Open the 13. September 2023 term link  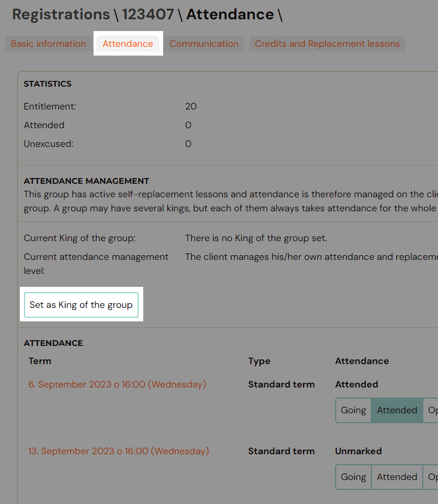tap(119, 451)
